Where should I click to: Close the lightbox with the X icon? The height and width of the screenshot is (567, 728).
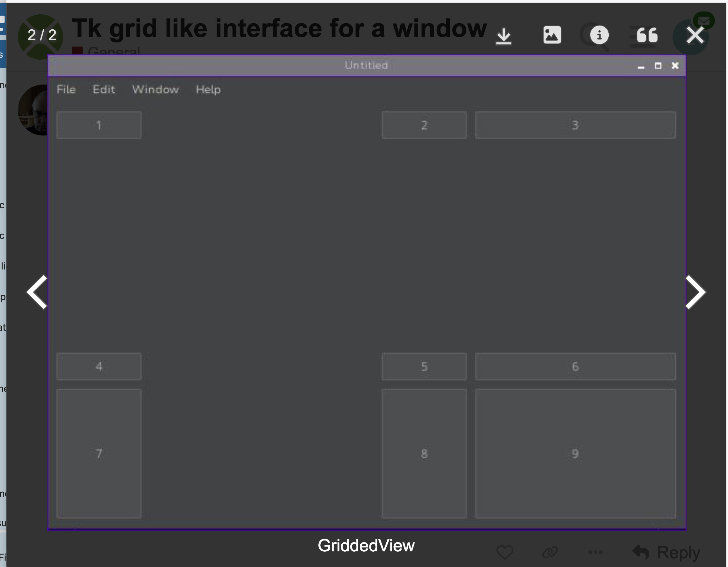tap(695, 35)
